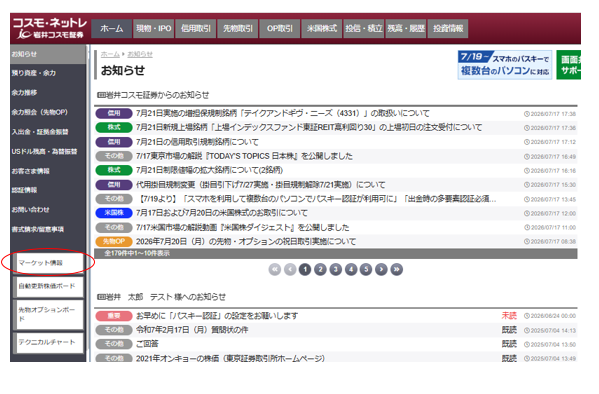Open the ホーム tab in top navigation

[x=112, y=29]
